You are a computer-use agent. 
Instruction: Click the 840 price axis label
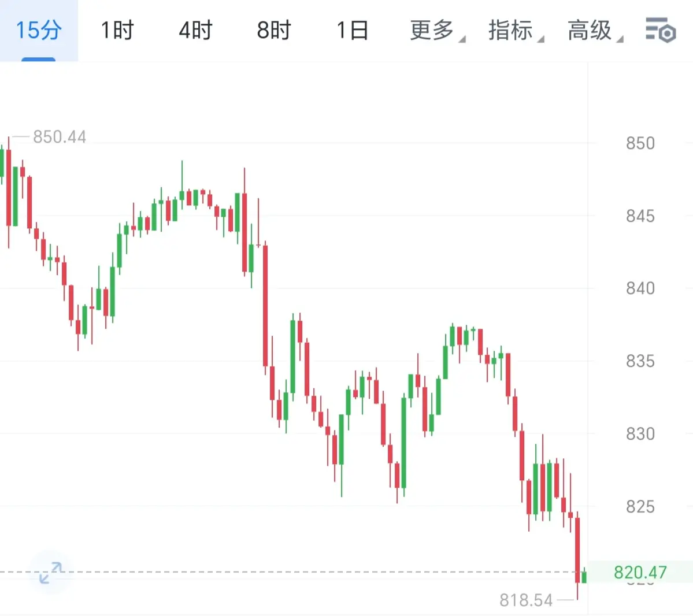click(x=640, y=288)
